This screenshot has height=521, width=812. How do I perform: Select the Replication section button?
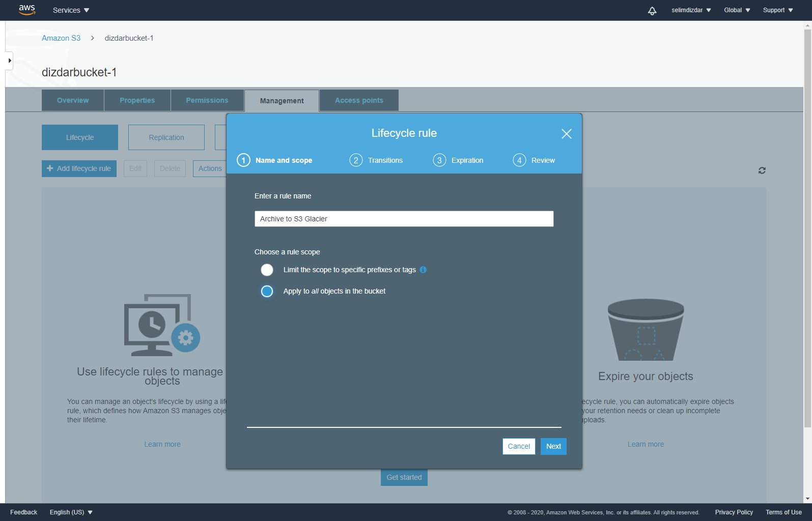tap(166, 137)
